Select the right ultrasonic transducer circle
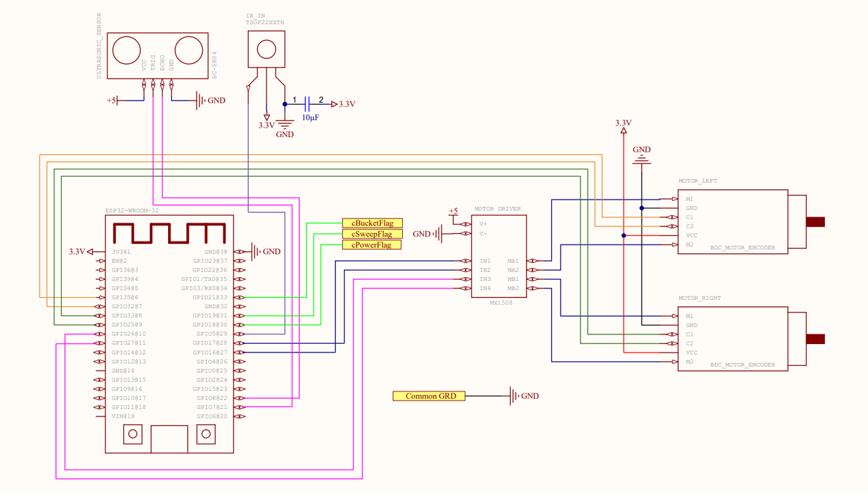The height and width of the screenshot is (501, 868). [x=189, y=50]
